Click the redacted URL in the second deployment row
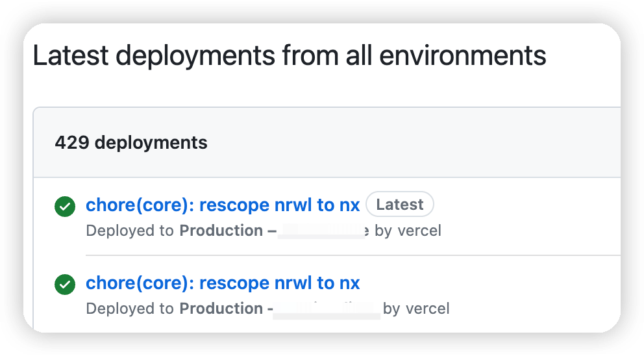Viewport: 644px width, 356px height. pos(327,309)
